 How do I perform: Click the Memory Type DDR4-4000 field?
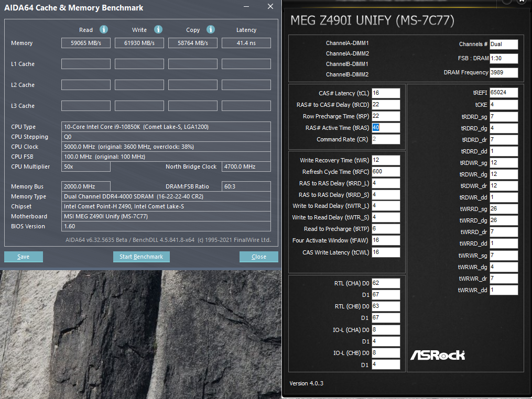(x=166, y=196)
